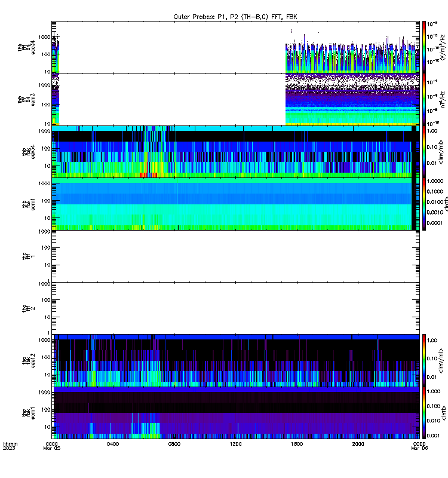Click inside the empty thc fff 1 panel
Image resolution: width=448 pixels, height=478 pixels.
(x=235, y=256)
